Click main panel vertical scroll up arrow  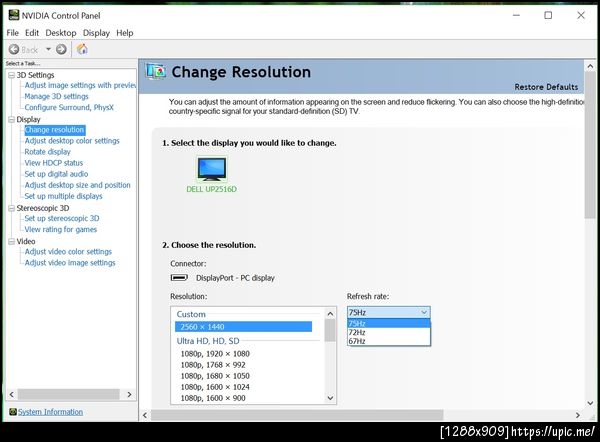click(x=590, y=66)
